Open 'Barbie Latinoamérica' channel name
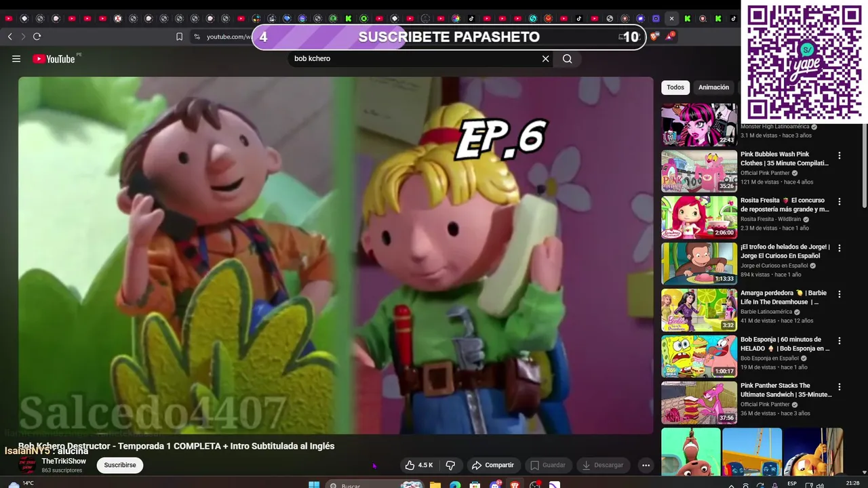 click(x=766, y=312)
